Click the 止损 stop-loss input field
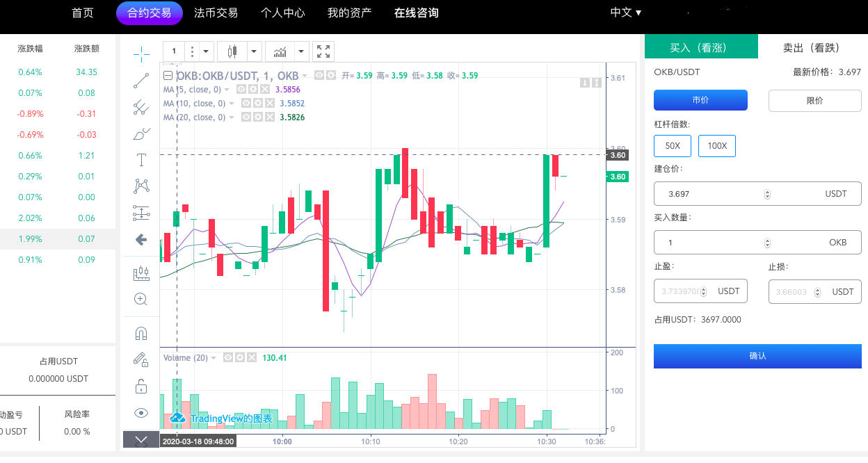The width and height of the screenshot is (868, 463). pyautogui.click(x=815, y=292)
